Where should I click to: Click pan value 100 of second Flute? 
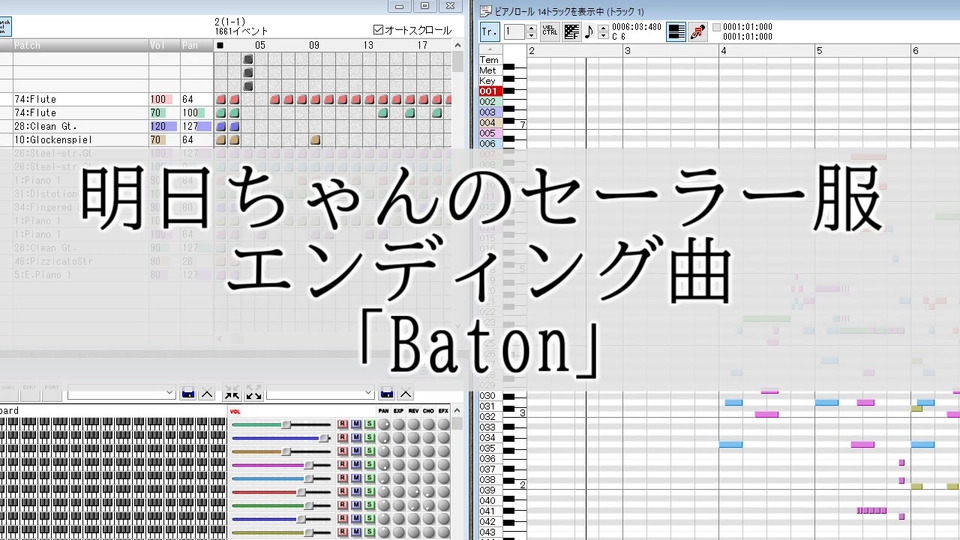point(190,113)
